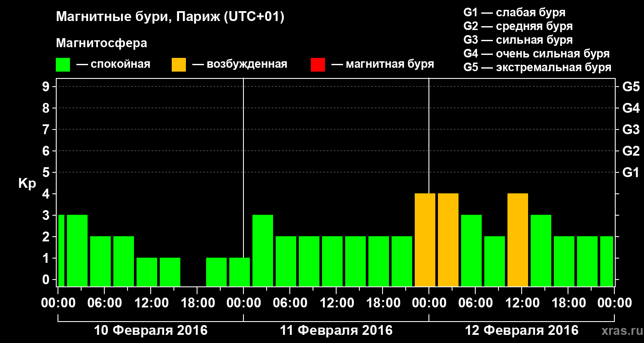Click the Kp 1 bar after 18:00 on 10 February

click(216, 272)
